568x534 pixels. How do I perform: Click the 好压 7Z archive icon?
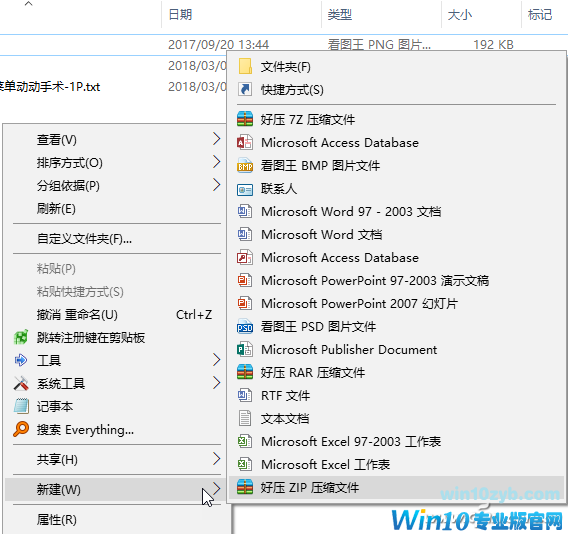(245, 119)
